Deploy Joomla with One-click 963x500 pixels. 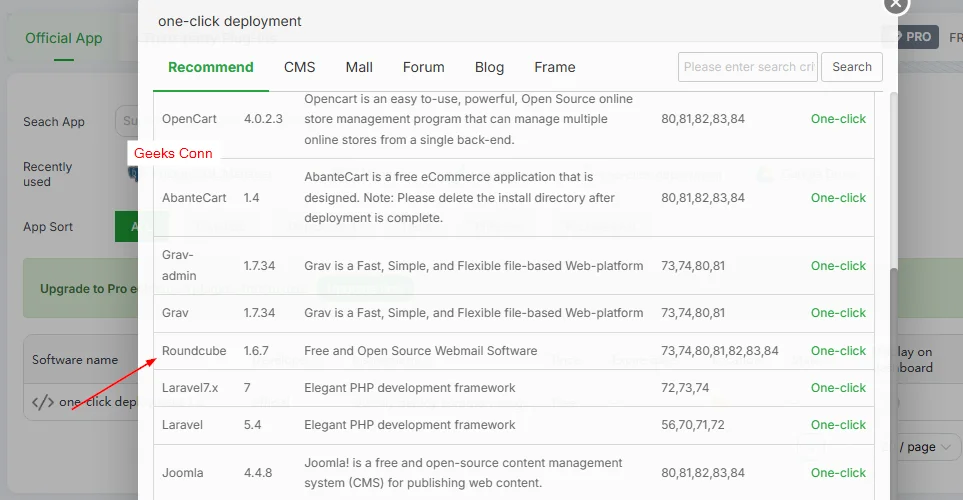838,473
